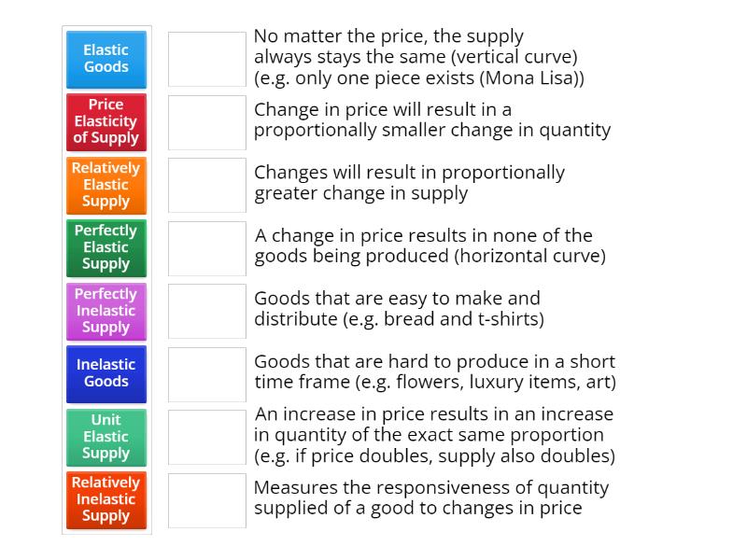This screenshot has width=747, height=560.
Task: Select the Price Elasticity of Supply tile
Action: coord(106,122)
